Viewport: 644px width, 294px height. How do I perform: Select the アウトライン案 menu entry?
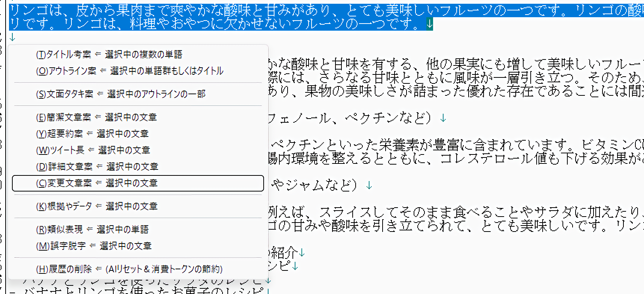tap(129, 71)
